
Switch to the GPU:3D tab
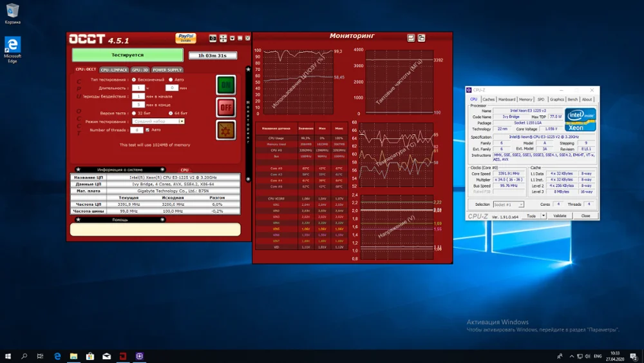click(140, 70)
